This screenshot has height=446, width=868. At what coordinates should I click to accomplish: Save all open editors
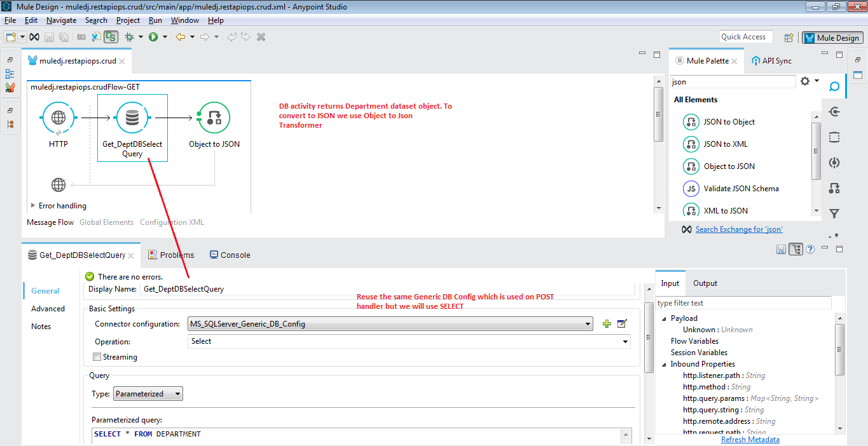[x=64, y=36]
